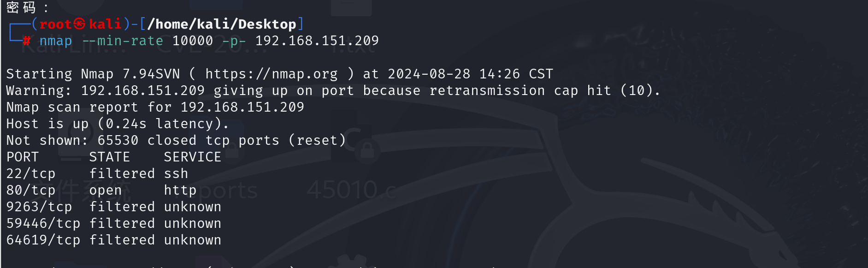Screen dimensions: 868x268
Task: Click the -p- option in the command
Action: point(234,41)
